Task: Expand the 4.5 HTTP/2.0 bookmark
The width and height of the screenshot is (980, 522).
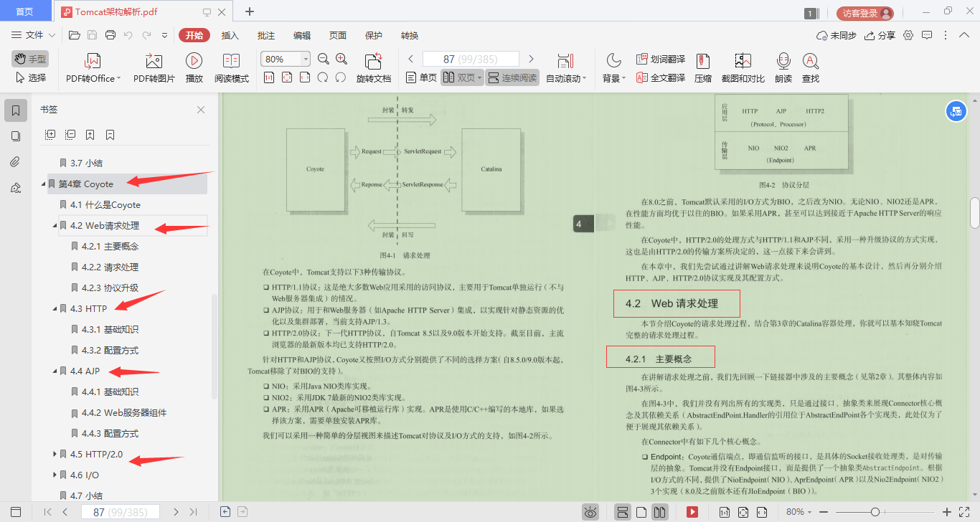Action: 55,454
